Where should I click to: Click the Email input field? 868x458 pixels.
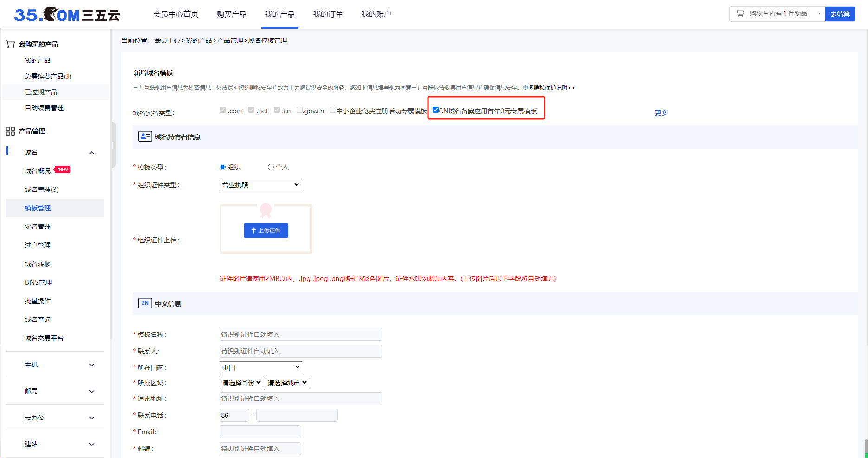[260, 432]
